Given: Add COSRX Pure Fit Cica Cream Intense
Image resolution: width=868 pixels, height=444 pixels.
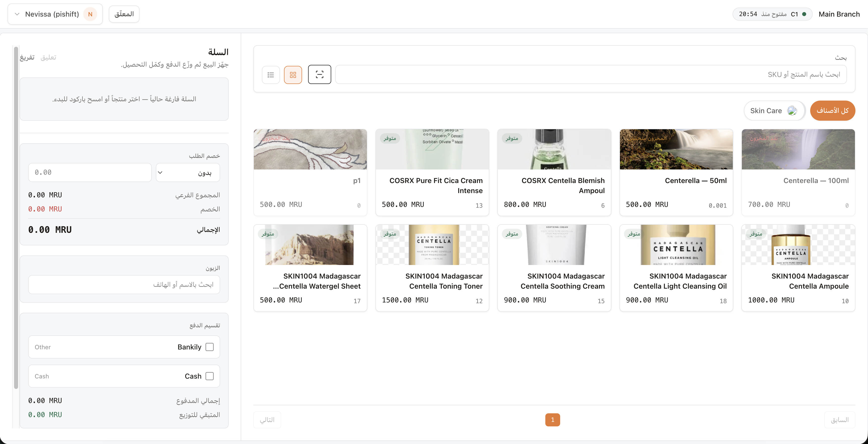Looking at the screenshot, I should click(x=432, y=172).
